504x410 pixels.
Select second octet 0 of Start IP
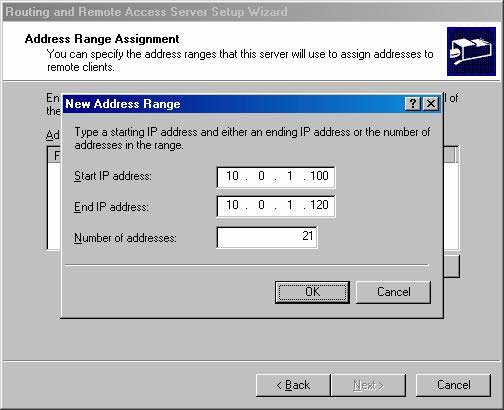[261, 176]
